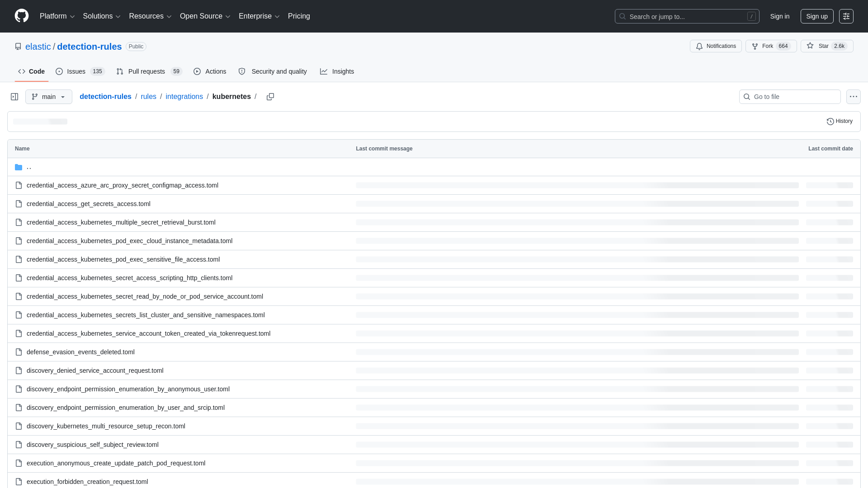Click the repository icon beside elastic

[18, 47]
